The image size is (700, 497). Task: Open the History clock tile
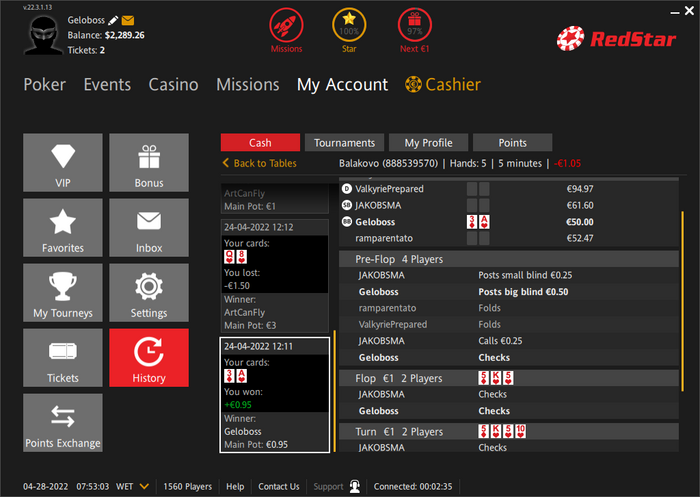click(x=149, y=358)
